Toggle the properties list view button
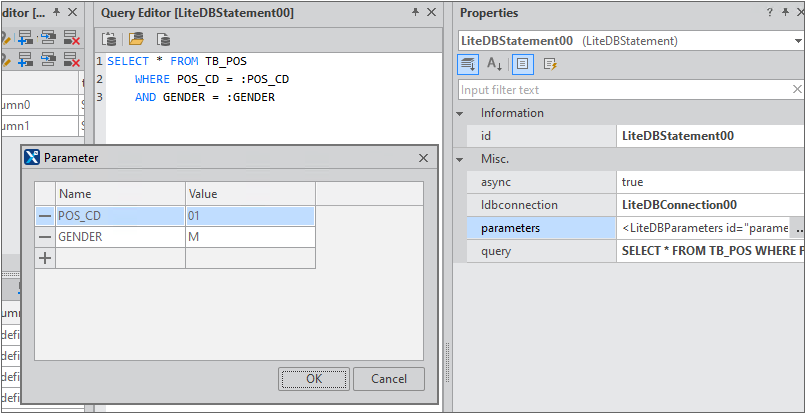 click(x=523, y=65)
